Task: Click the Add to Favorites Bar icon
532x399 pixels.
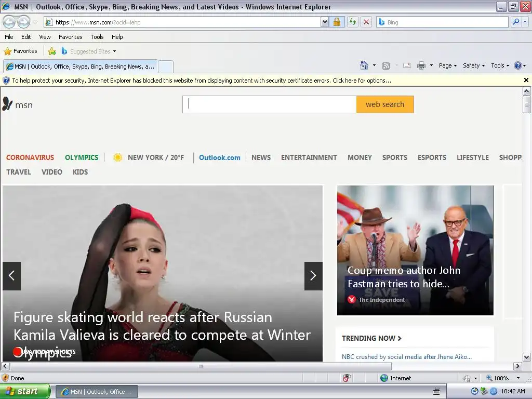Action: point(52,51)
